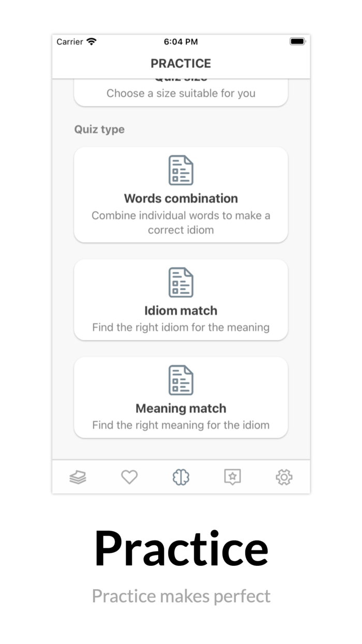Image resolution: width=362 pixels, height=644 pixels.
Task: Open the starred badge tab
Action: (233, 477)
